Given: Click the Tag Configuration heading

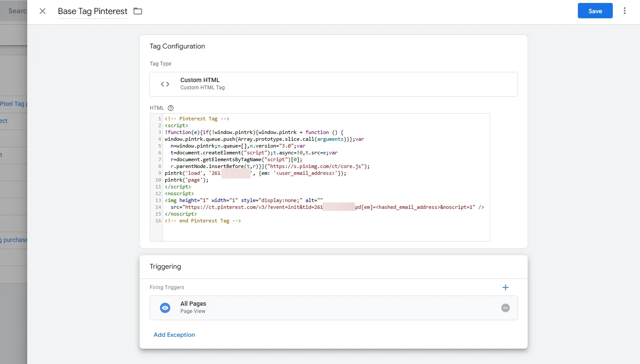Looking at the screenshot, I should pos(177,46).
